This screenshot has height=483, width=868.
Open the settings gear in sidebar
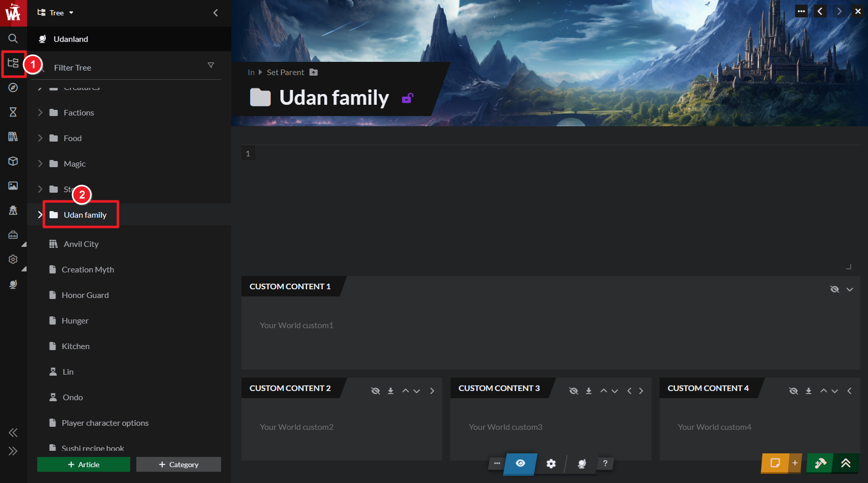pyautogui.click(x=13, y=259)
